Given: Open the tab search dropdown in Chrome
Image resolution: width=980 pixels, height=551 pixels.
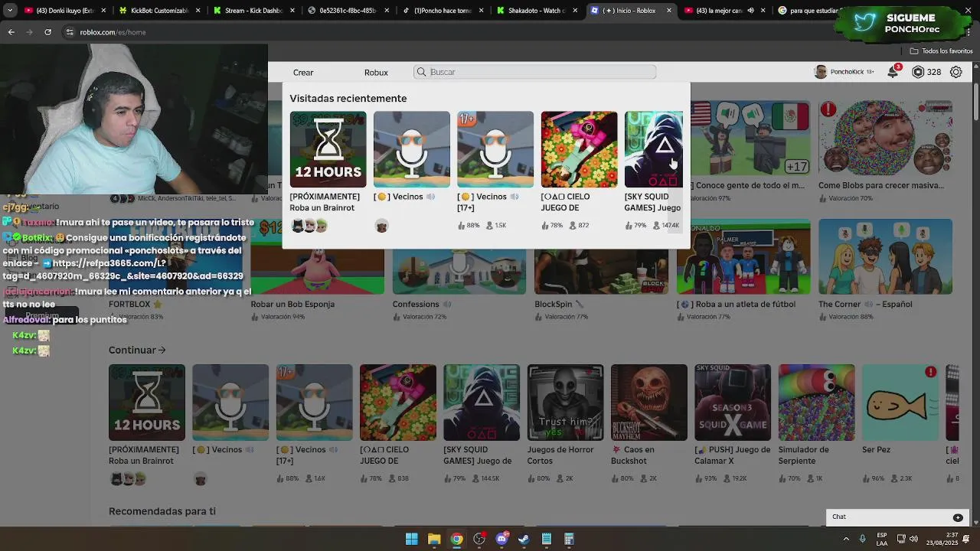Looking at the screenshot, I should (10, 11).
